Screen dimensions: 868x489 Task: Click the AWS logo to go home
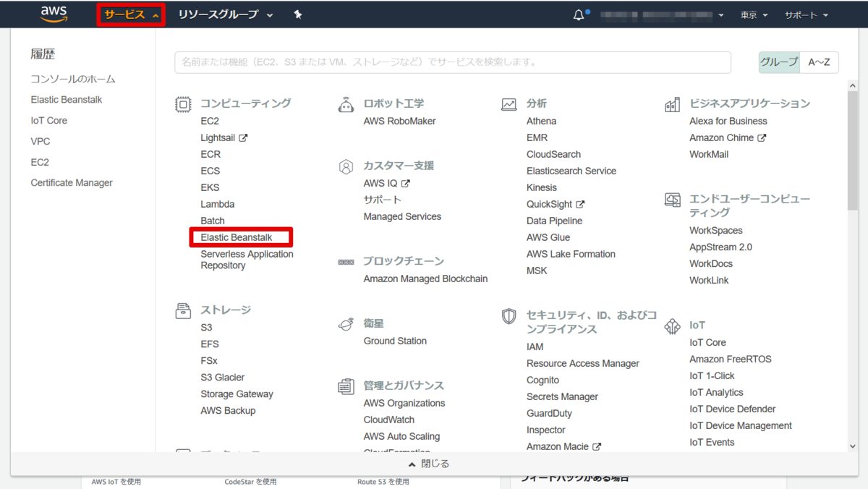(x=54, y=14)
